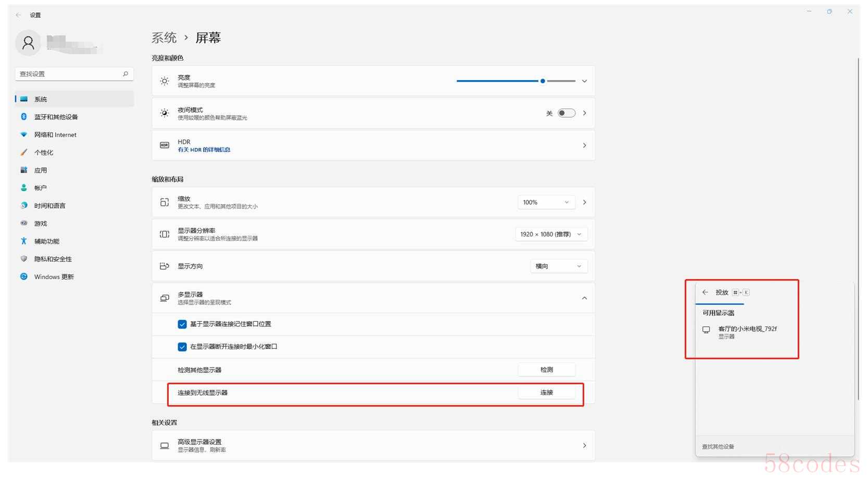
Task: Open 游戏 settings
Action: click(x=74, y=223)
